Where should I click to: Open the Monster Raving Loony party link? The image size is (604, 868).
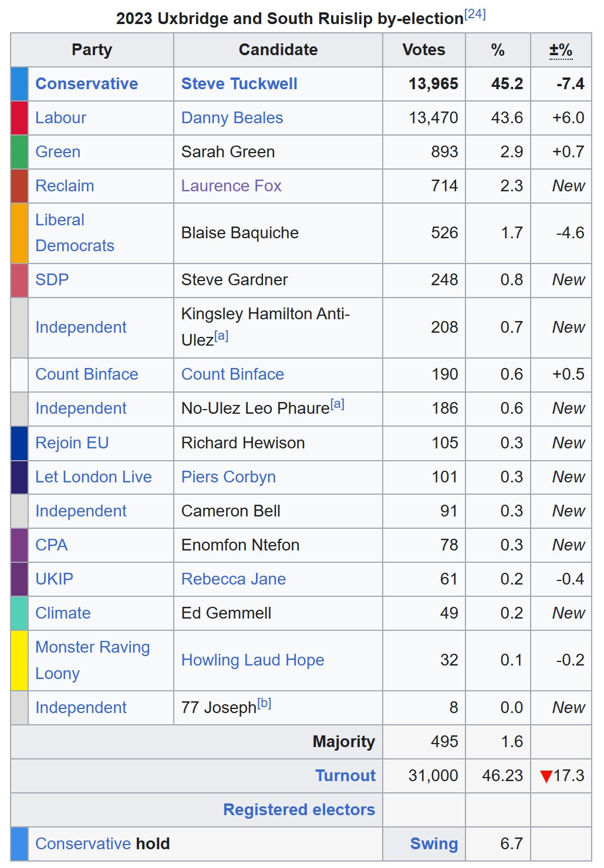click(92, 660)
